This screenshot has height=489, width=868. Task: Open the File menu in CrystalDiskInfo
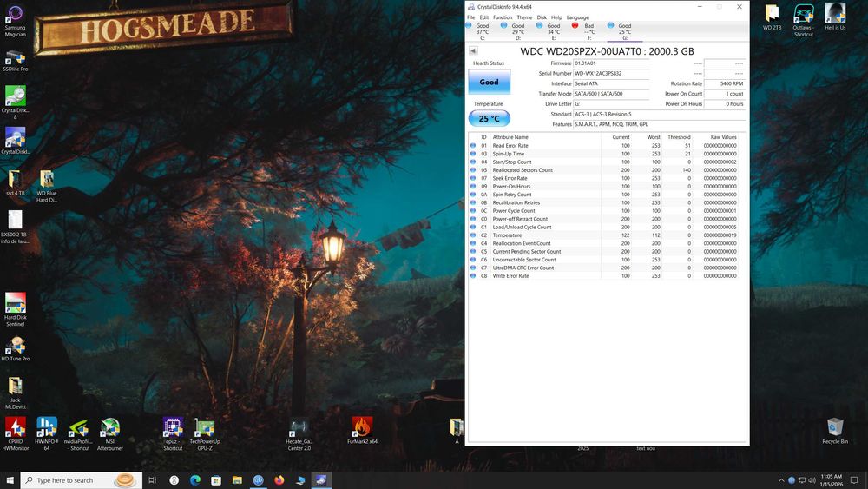click(470, 17)
